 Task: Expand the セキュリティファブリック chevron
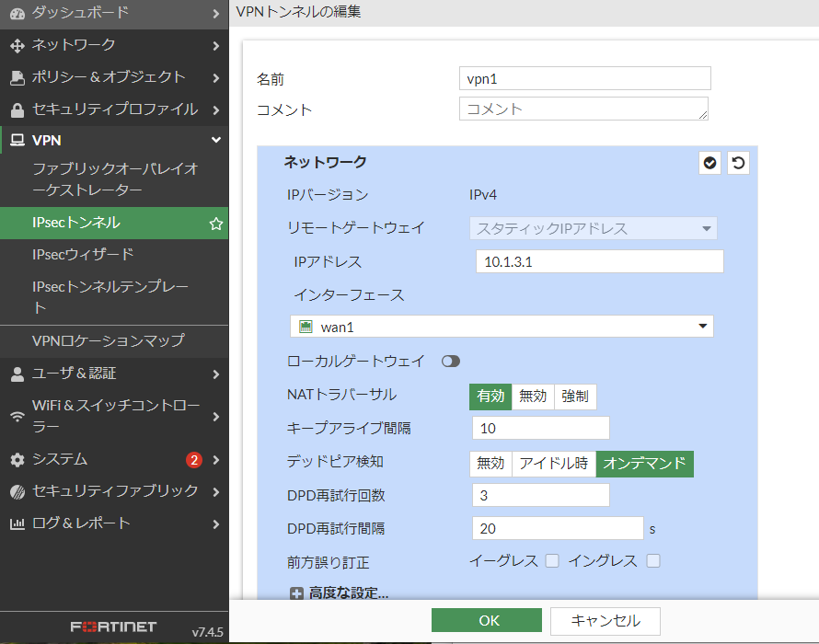pyautogui.click(x=215, y=491)
